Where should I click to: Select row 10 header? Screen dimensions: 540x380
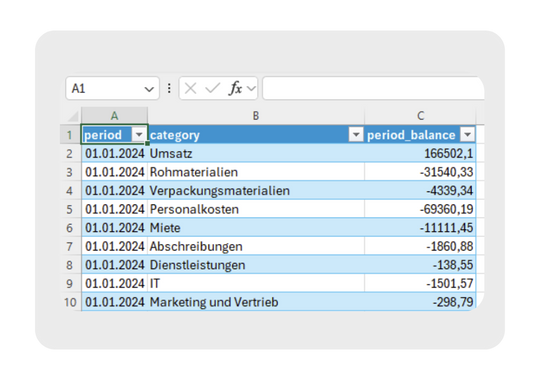[70, 302]
